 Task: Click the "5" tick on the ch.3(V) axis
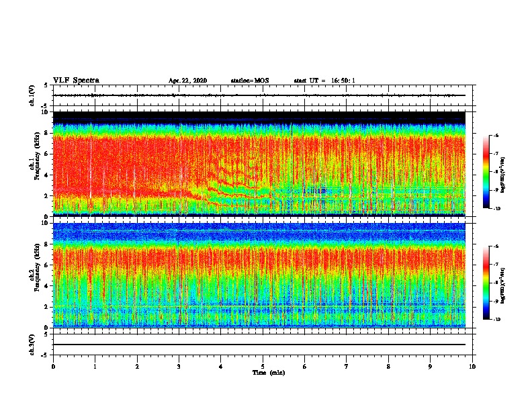pos(47,334)
